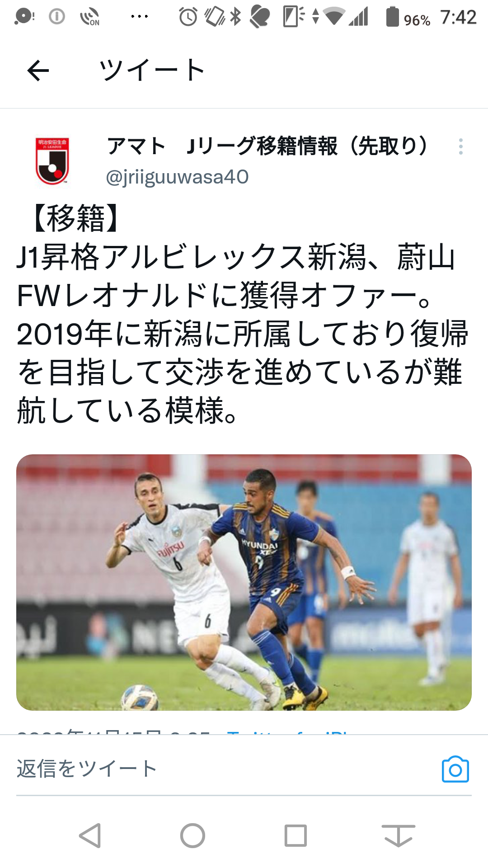Screen dimensions: 488x868
Task: Open the soccer match photo thumbnail
Action: tap(244, 582)
